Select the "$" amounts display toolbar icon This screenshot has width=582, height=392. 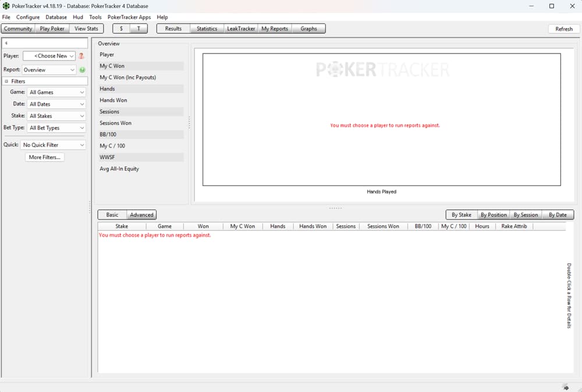(x=121, y=28)
